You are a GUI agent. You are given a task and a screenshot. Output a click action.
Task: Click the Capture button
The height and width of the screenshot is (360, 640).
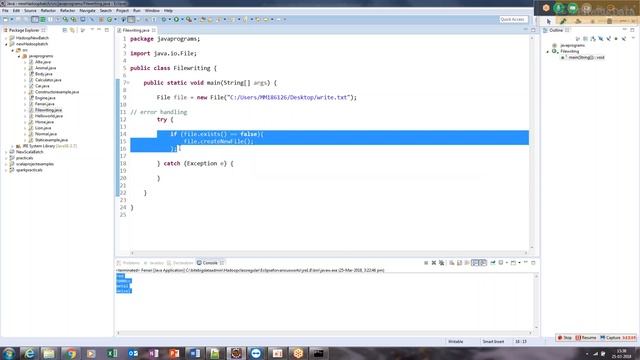click(x=610, y=338)
